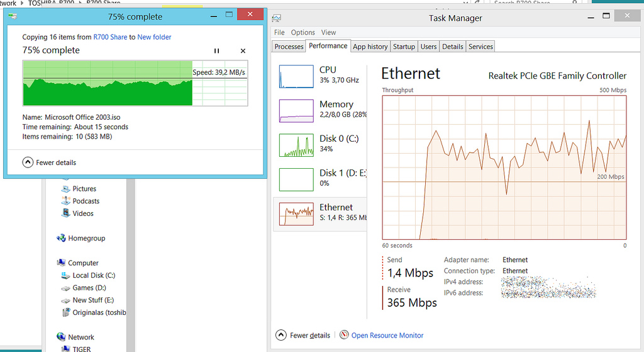Select the Ethernet graph thumbnail in sidebar

pyautogui.click(x=296, y=214)
